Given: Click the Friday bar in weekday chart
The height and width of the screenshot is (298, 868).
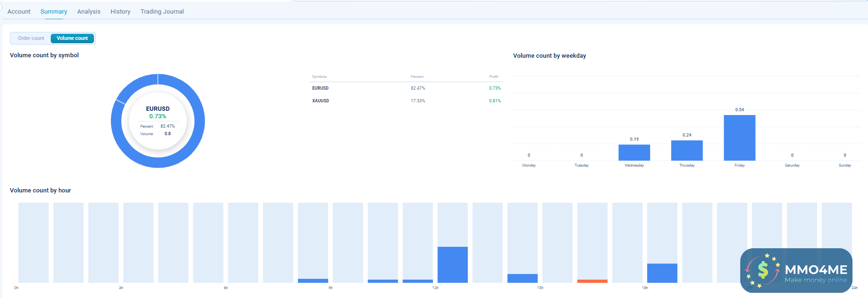Looking at the screenshot, I should point(739,138).
